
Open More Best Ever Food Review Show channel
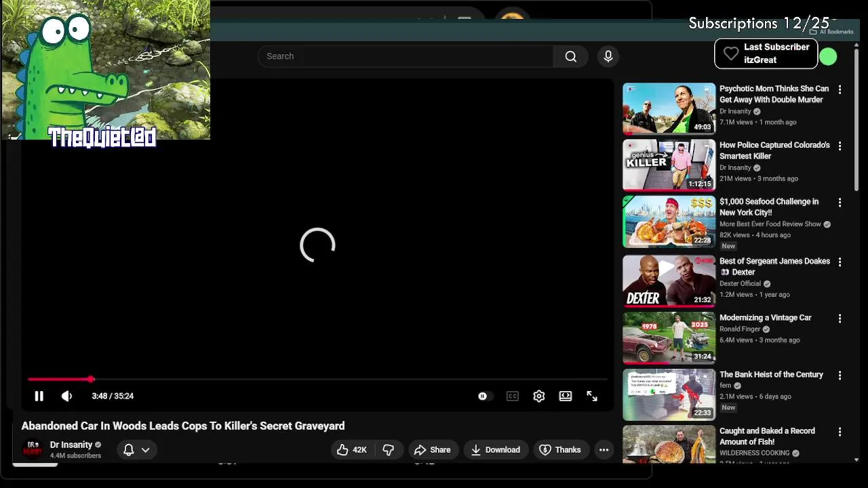point(770,224)
